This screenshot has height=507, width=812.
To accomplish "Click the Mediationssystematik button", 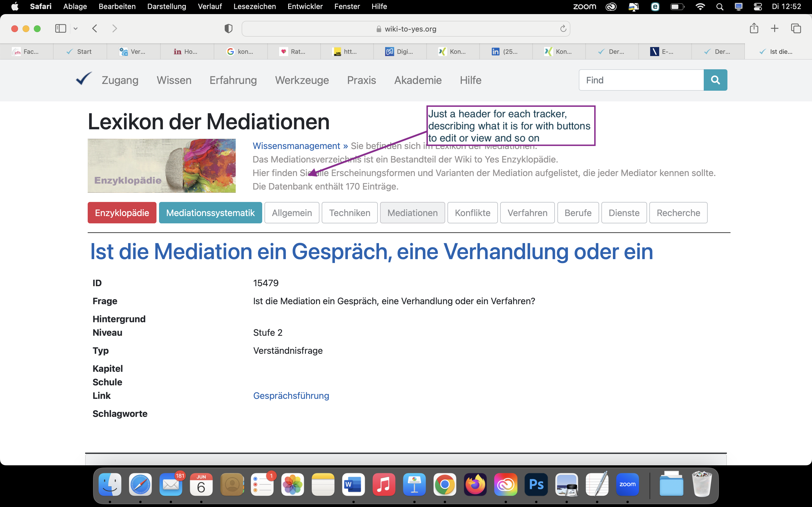I will click(x=210, y=213).
